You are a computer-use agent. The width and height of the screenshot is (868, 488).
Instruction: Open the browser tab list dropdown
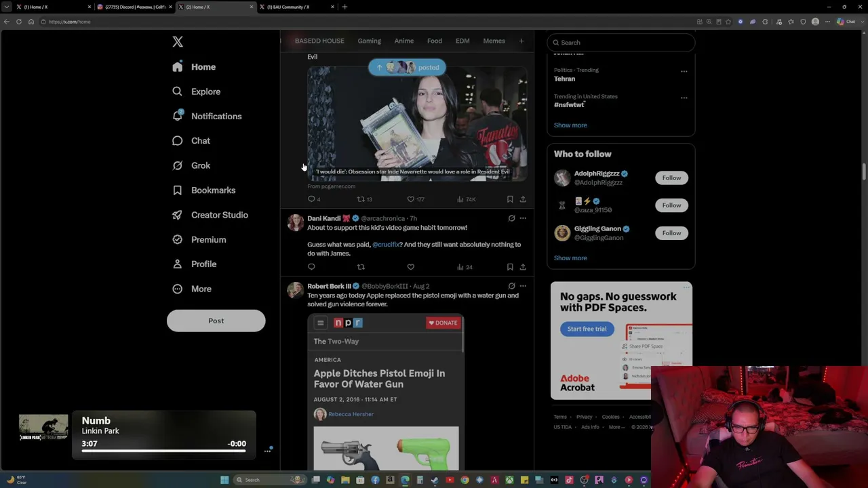[x=6, y=7]
